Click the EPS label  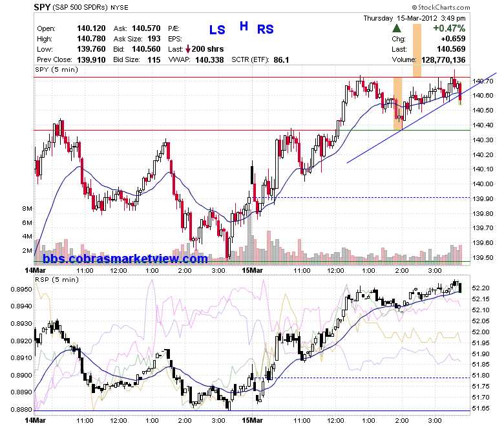pos(175,39)
